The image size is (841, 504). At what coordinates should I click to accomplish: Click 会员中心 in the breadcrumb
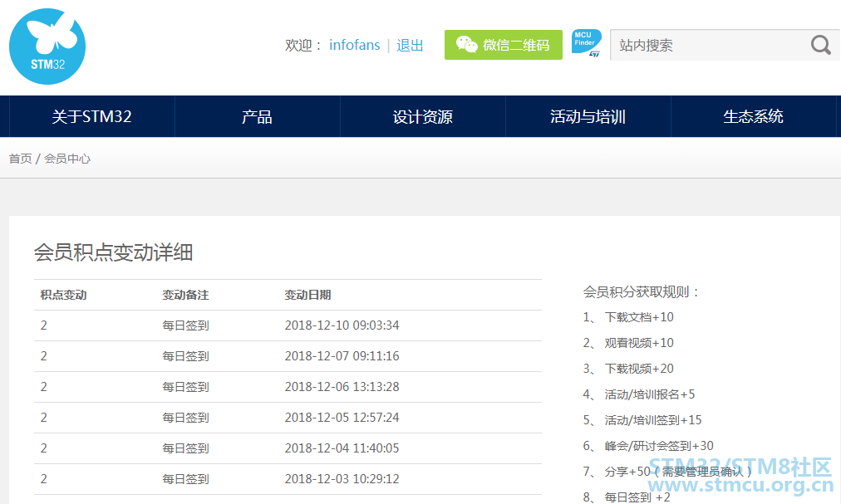(67, 159)
